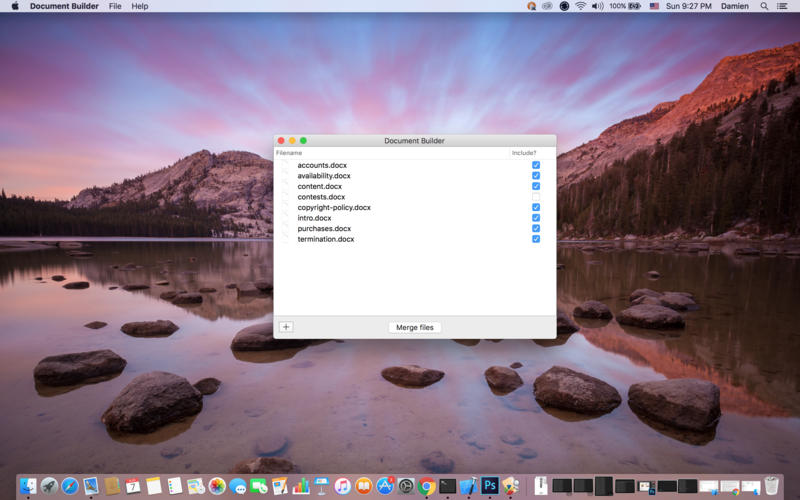Open the Damien user account menu
The width and height of the screenshot is (800, 500).
tap(735, 6)
